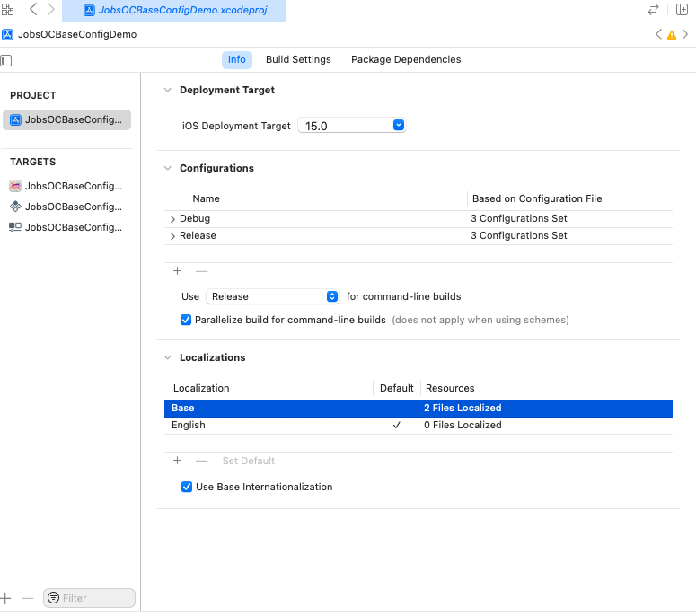Viewport: 696px width, 616px height.
Task: Click the Name column header
Action: tap(206, 198)
